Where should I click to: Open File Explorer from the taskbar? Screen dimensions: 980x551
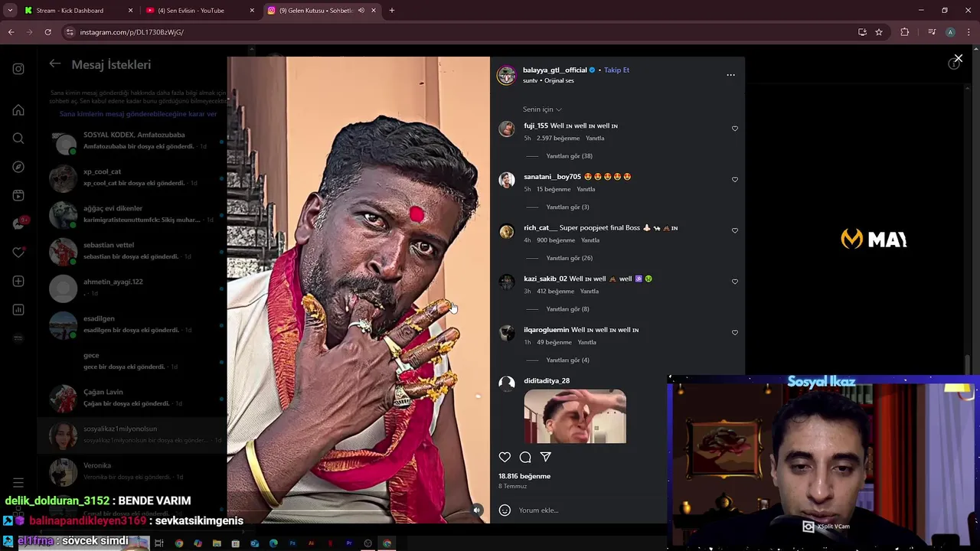pyautogui.click(x=217, y=543)
